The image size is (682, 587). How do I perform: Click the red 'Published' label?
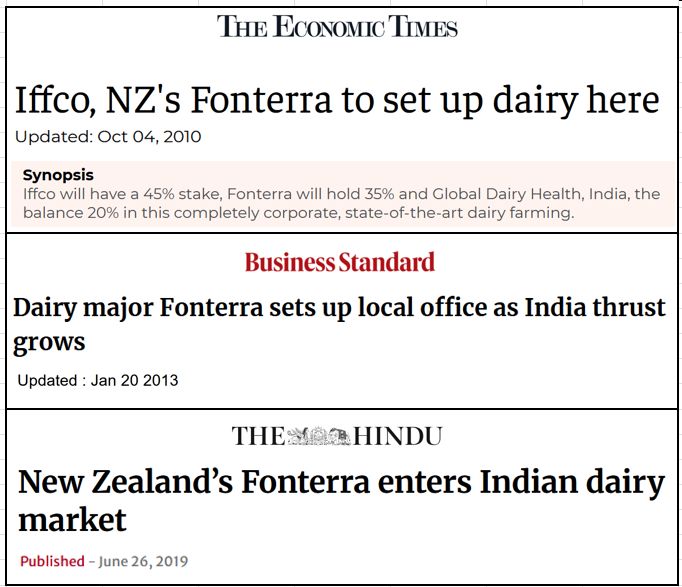[x=52, y=561]
